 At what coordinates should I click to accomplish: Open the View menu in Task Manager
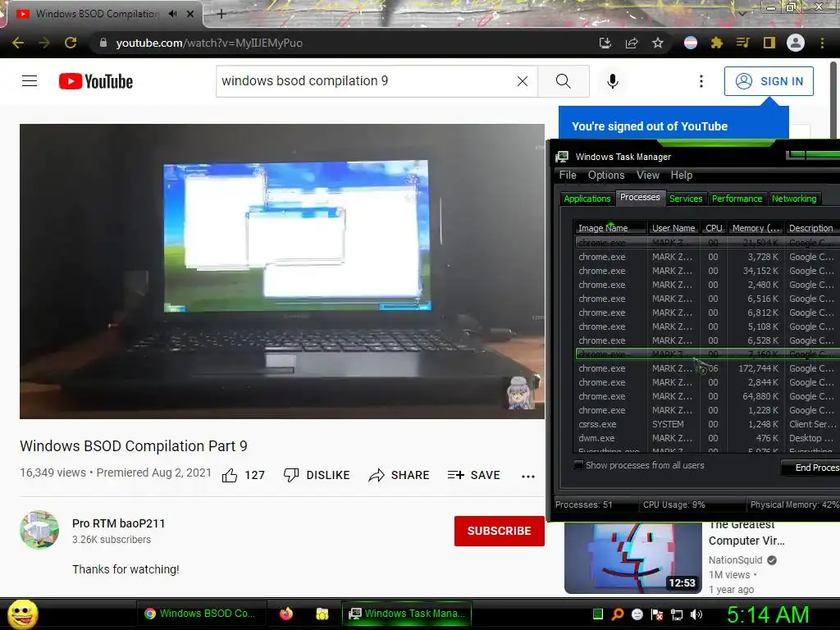pos(648,176)
